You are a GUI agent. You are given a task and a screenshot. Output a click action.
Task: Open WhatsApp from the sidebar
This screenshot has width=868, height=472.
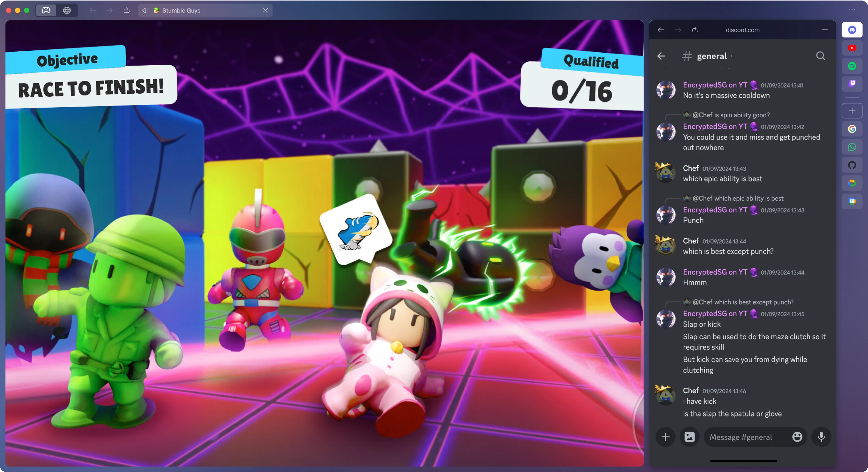852,147
